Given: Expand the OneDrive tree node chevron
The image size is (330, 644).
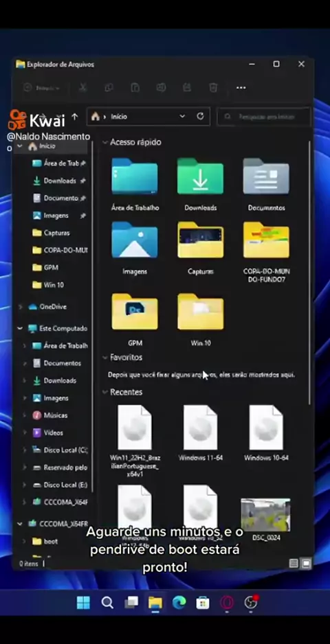Looking at the screenshot, I should [20, 307].
